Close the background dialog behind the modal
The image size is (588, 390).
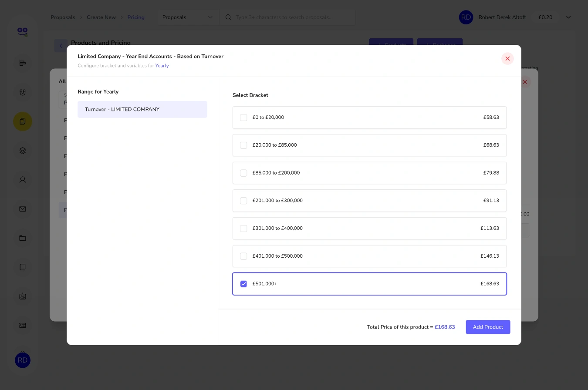[x=525, y=82]
